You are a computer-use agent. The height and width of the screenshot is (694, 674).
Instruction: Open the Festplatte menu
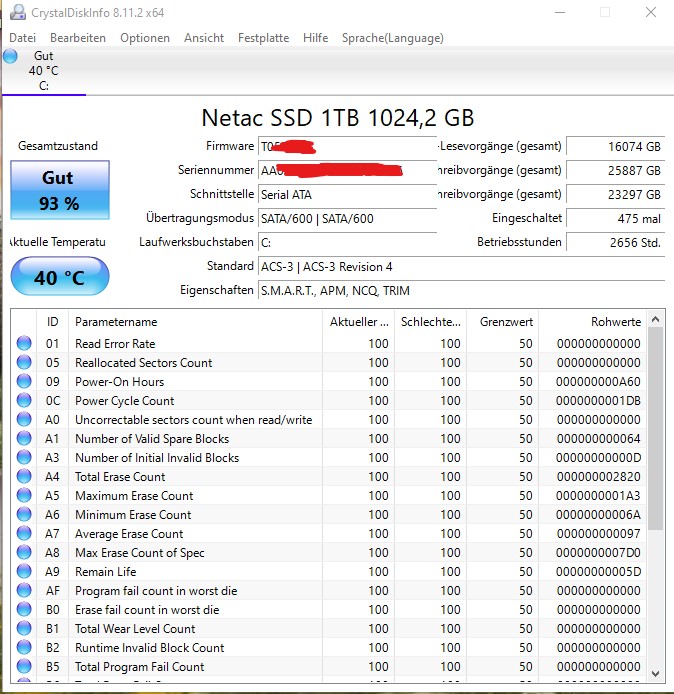[x=263, y=38]
